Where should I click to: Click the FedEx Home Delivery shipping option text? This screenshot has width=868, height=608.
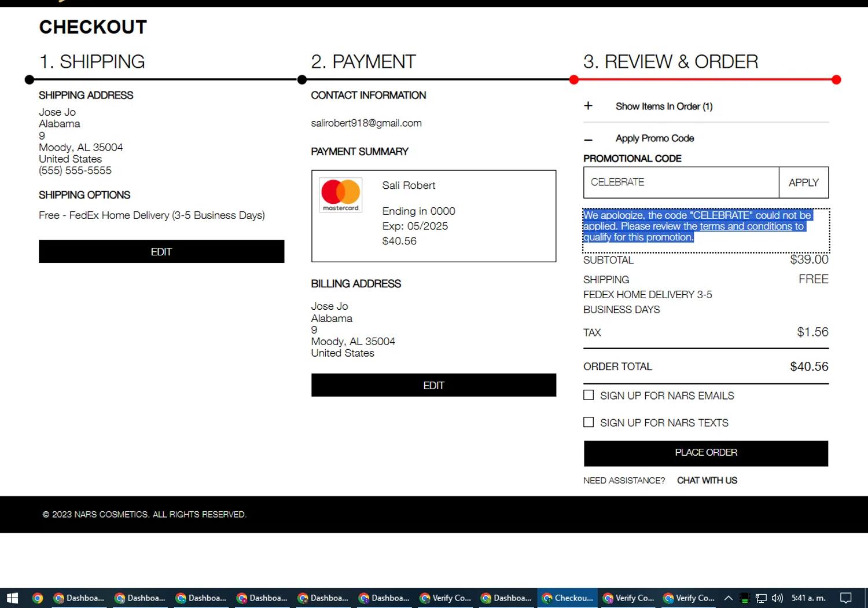click(x=152, y=215)
